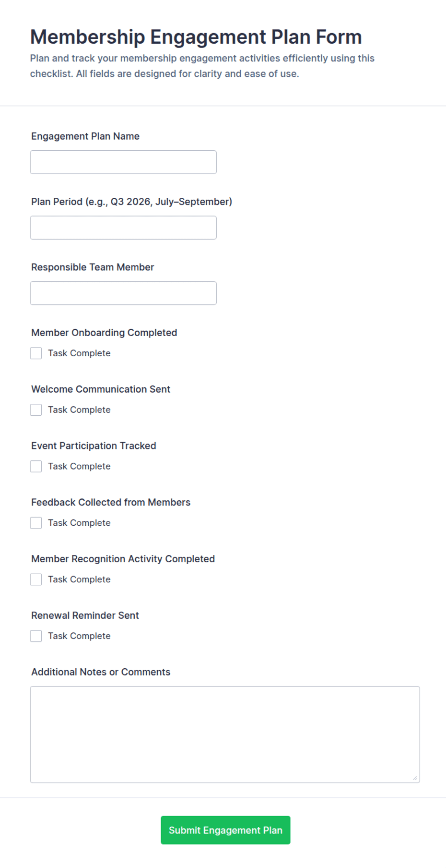Screen dimensions: 446x868
Task: Check the Renewal Reminder Sent box
Action: click(x=36, y=636)
